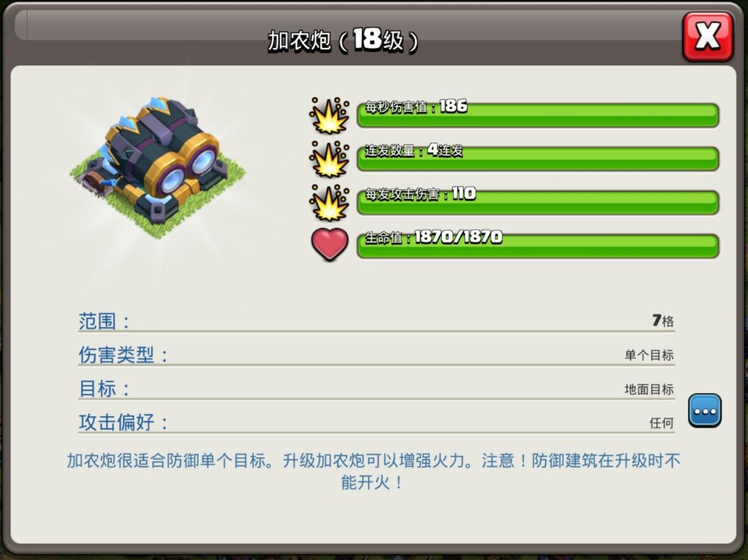748x560 pixels.
Task: Click the explosion icon beside 每秒伤害值
Action: click(x=329, y=116)
